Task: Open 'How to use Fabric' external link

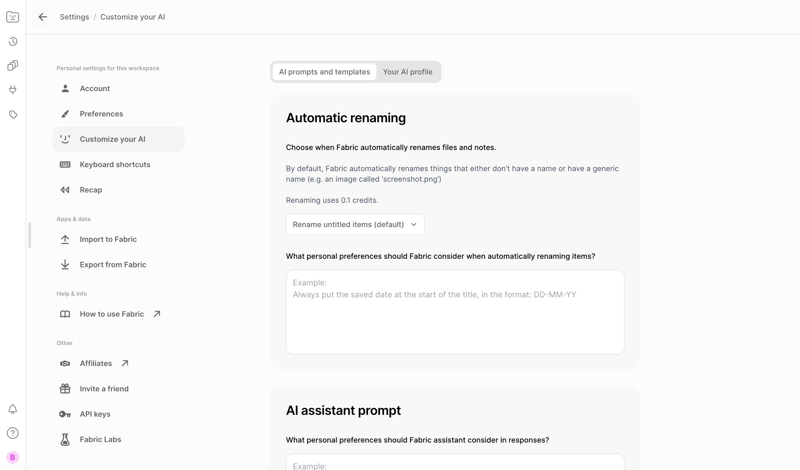Action: pos(111,314)
